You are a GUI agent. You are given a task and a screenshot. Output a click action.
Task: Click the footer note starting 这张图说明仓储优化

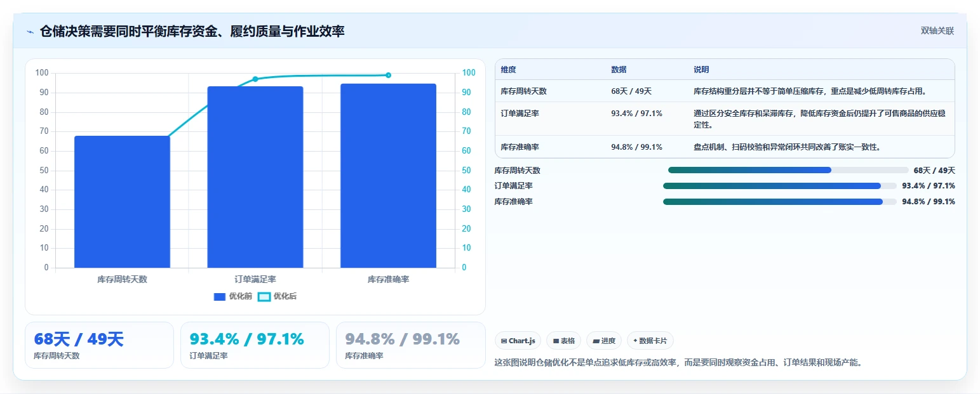(678, 363)
